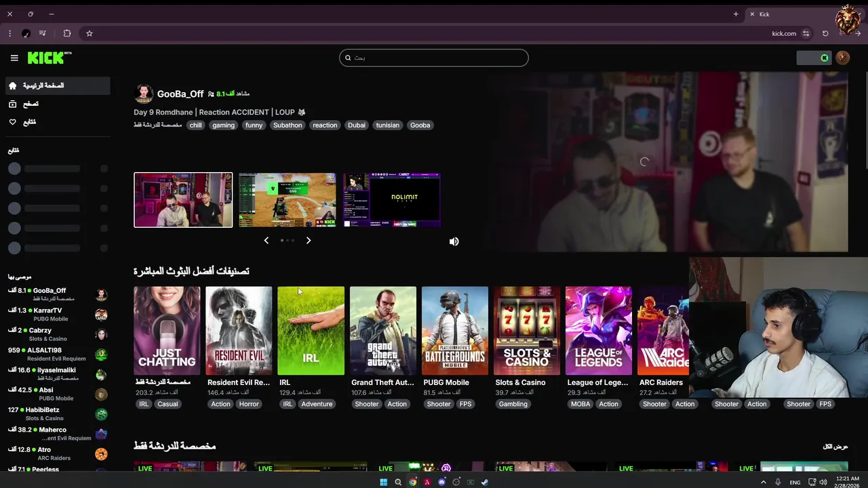Open GooBa_Off channel avatar in featured header
This screenshot has width=868, height=488.
click(144, 94)
